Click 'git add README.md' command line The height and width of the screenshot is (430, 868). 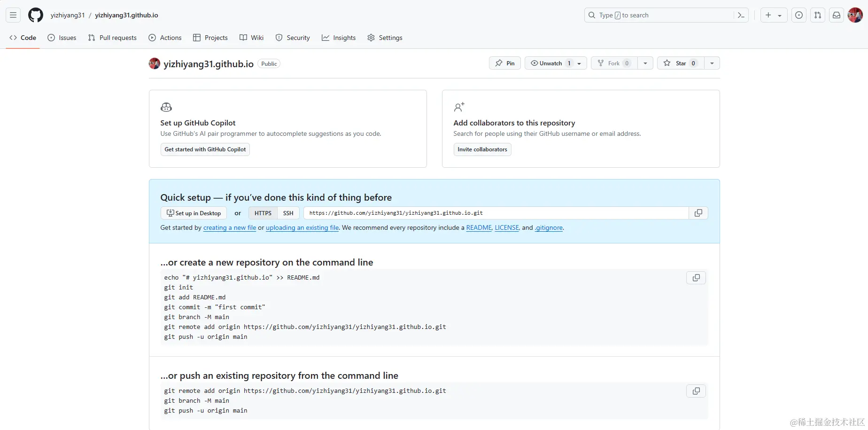[195, 297]
